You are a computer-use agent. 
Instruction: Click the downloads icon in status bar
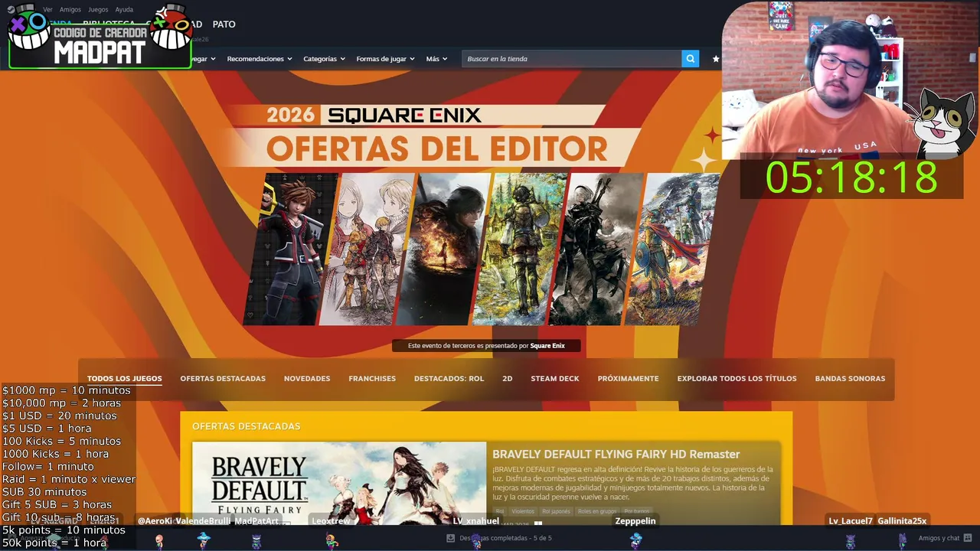click(451, 538)
